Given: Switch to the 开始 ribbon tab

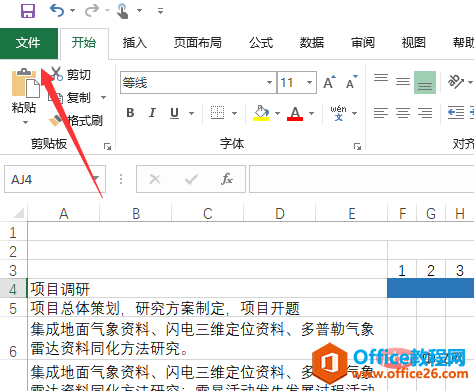Looking at the screenshot, I should [84, 43].
